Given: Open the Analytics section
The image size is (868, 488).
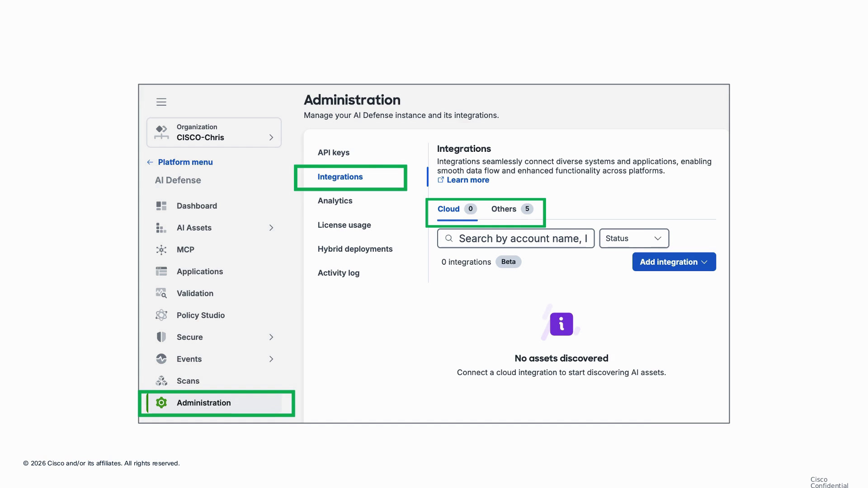Looking at the screenshot, I should pos(335,201).
